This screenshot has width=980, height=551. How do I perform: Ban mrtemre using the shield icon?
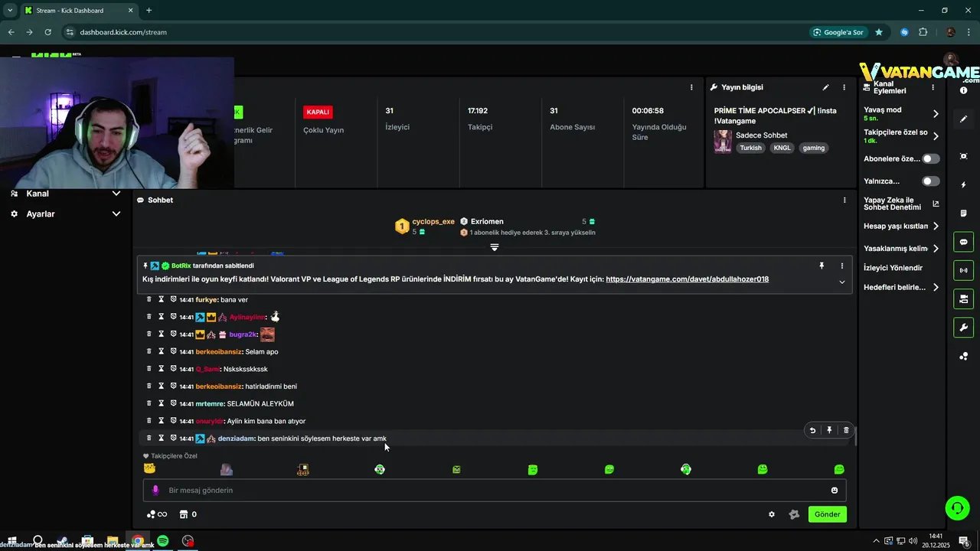[x=173, y=403]
